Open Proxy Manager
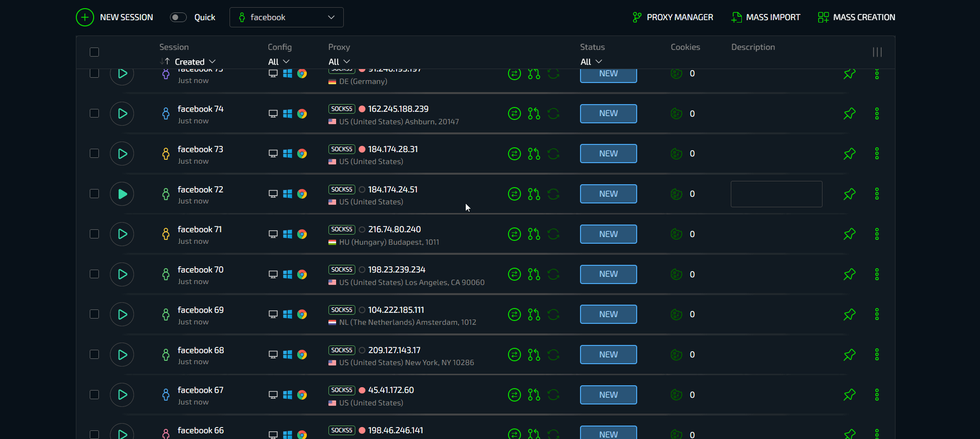980x439 pixels. coord(673,17)
